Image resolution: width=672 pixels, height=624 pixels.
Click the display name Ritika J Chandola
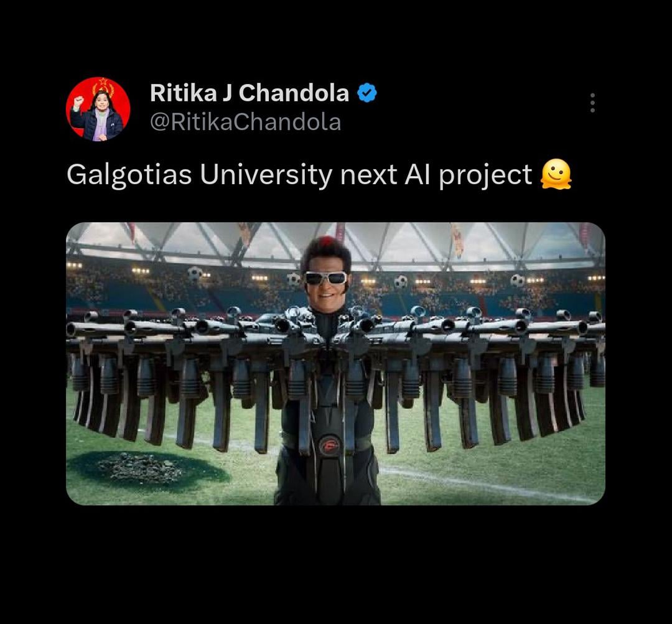(250, 93)
